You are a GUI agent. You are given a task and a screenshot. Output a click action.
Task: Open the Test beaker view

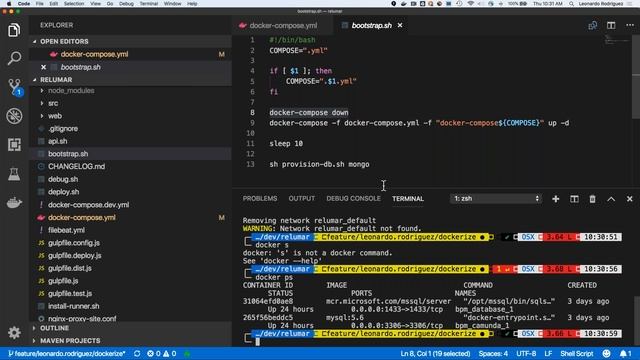tap(14, 174)
